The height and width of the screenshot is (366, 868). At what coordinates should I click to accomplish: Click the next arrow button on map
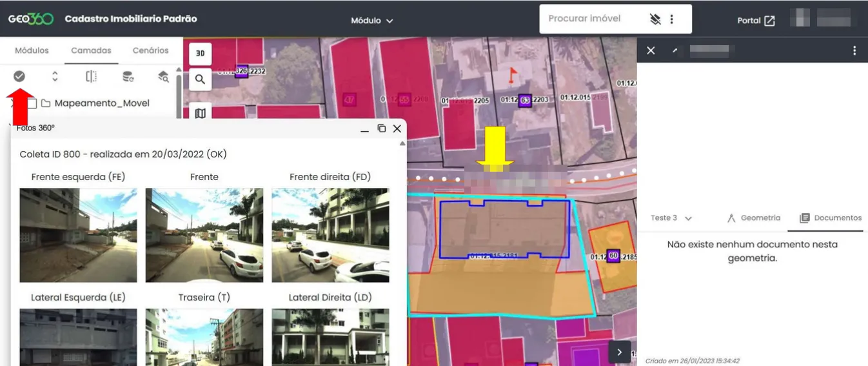[x=619, y=352]
